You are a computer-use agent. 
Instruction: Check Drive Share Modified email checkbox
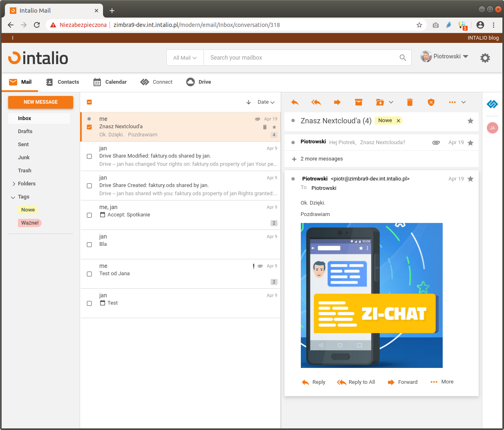[89, 156]
